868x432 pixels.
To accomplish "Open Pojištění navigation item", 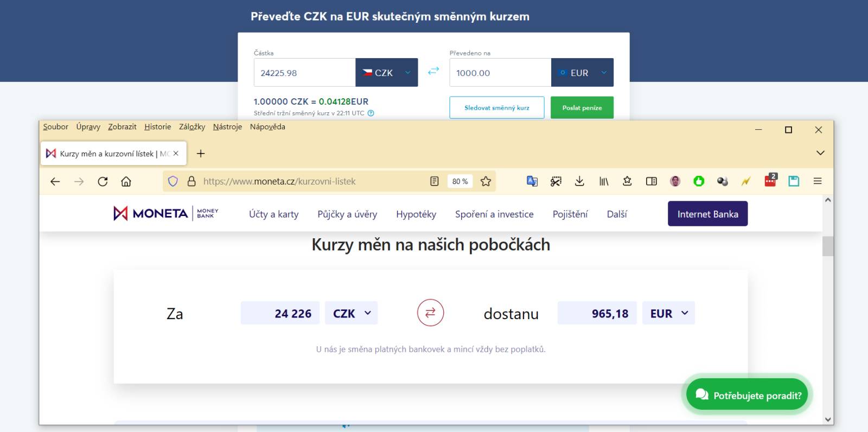I will click(570, 214).
